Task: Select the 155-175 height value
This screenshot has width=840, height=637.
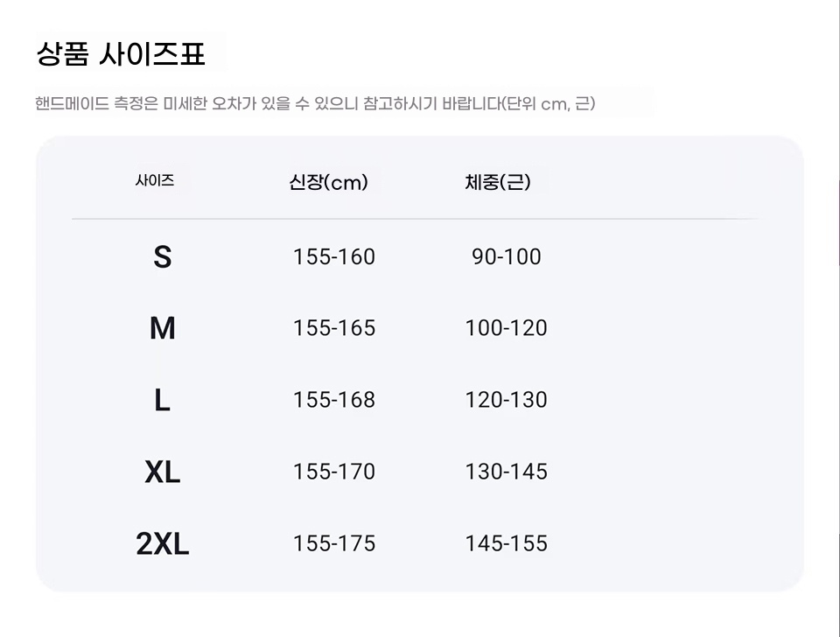Action: point(333,544)
